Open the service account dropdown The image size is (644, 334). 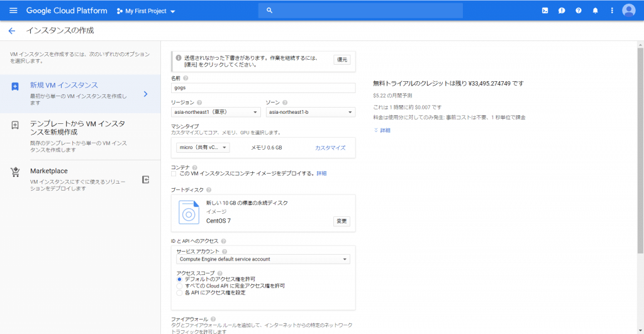click(263, 259)
